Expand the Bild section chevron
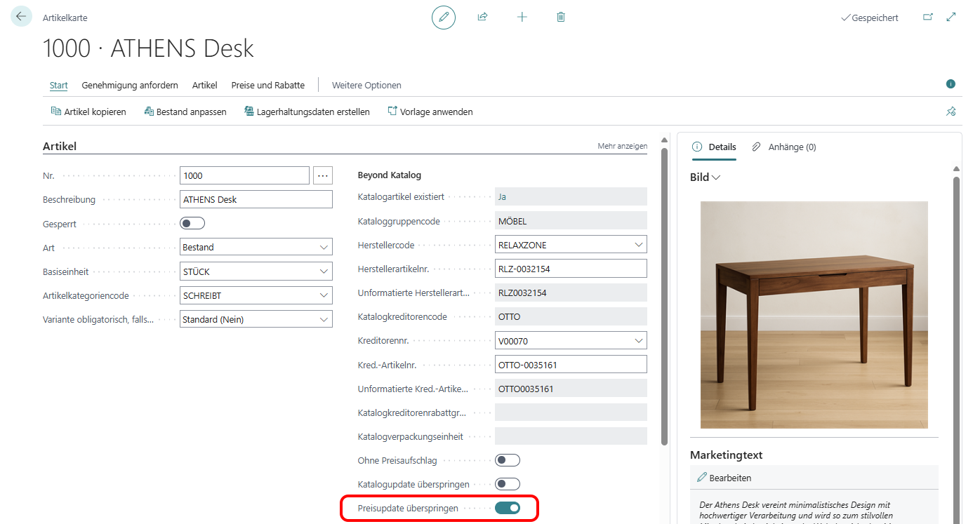The height and width of the screenshot is (524, 980). coord(716,177)
